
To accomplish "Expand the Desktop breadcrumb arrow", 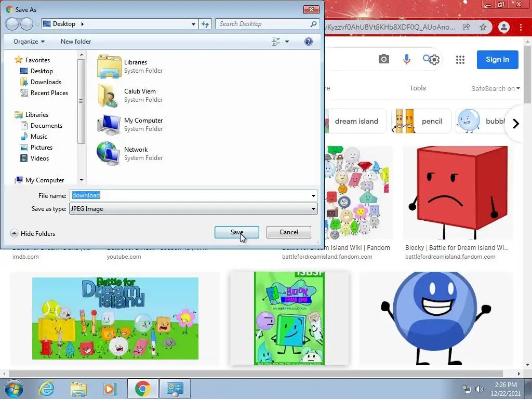I will [82, 24].
